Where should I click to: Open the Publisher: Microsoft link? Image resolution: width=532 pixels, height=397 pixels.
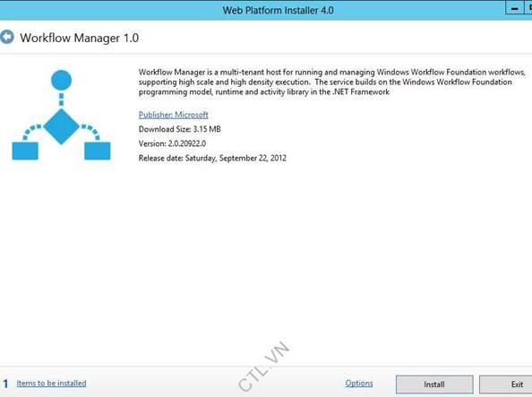point(174,115)
